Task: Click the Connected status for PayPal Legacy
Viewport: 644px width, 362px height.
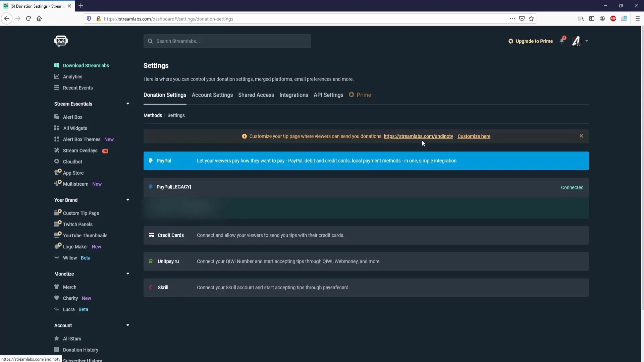Action: [572, 187]
